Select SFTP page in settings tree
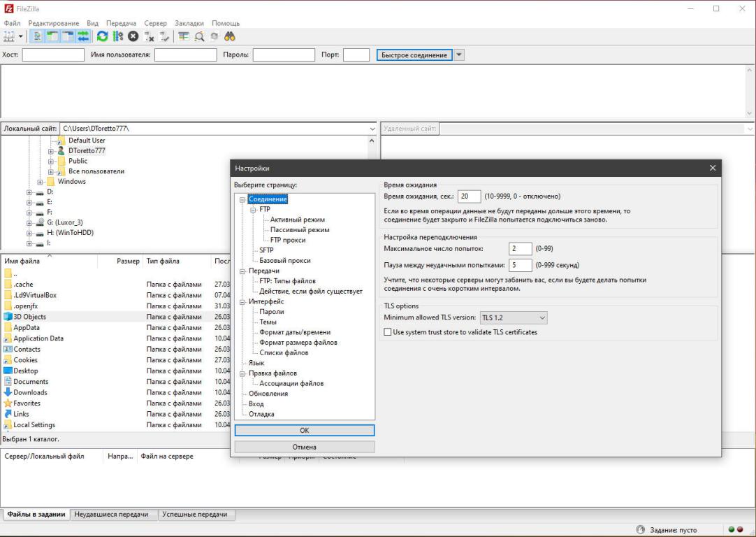Viewport: 756px width, 537px height. pos(266,250)
